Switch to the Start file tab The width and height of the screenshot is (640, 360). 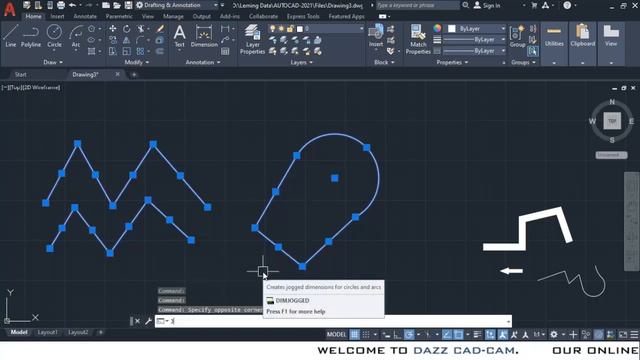point(21,74)
